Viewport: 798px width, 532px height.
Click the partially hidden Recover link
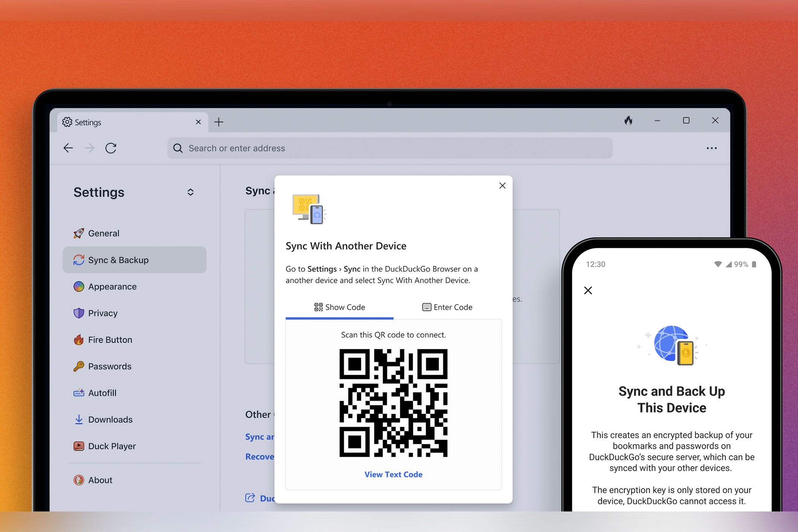260,456
